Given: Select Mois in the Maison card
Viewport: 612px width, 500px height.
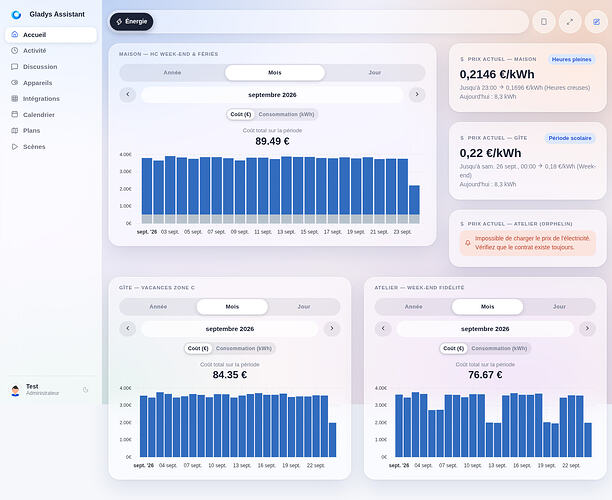Looking at the screenshot, I should point(275,73).
